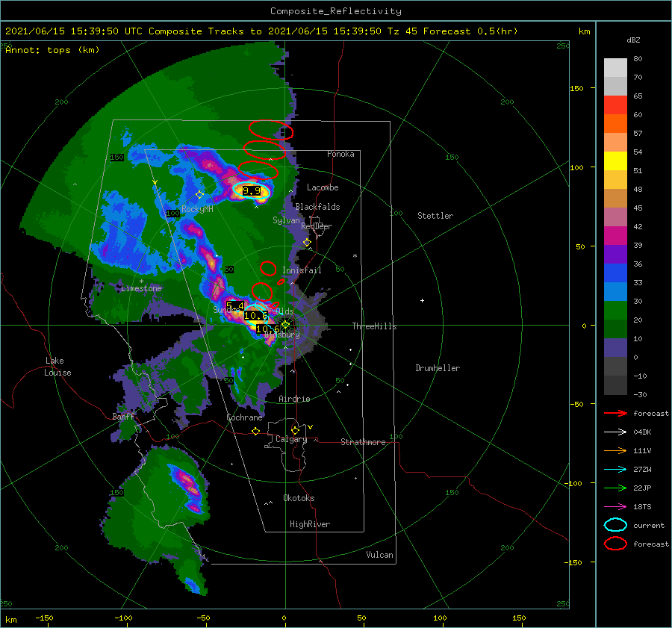Viewport: 672px width, 628px height.
Task: Click the ThreeHills city label
Action: tap(375, 326)
